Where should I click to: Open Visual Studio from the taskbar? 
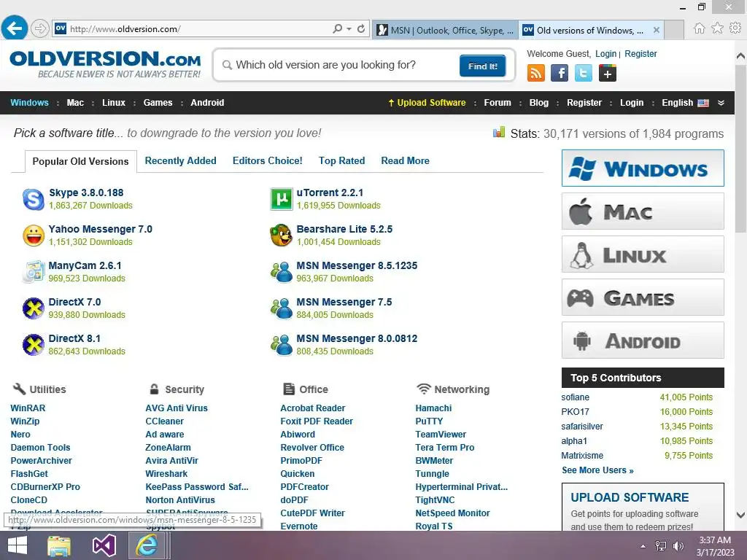pyautogui.click(x=104, y=545)
